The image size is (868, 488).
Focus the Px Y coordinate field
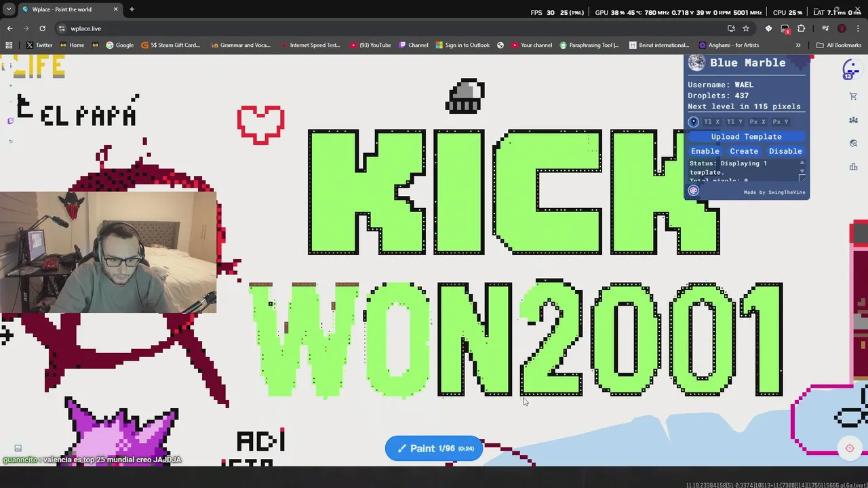click(x=780, y=122)
